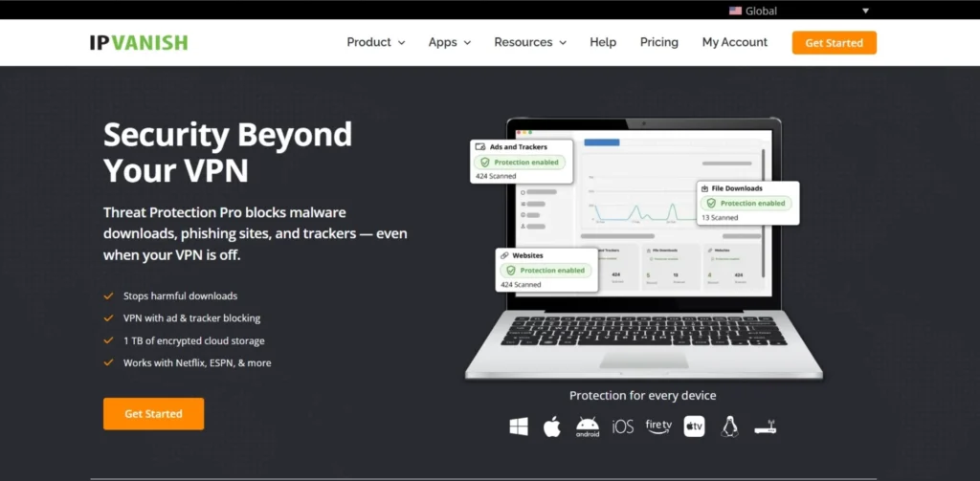
Task: Click the Apple macOS platform icon
Action: (x=552, y=426)
